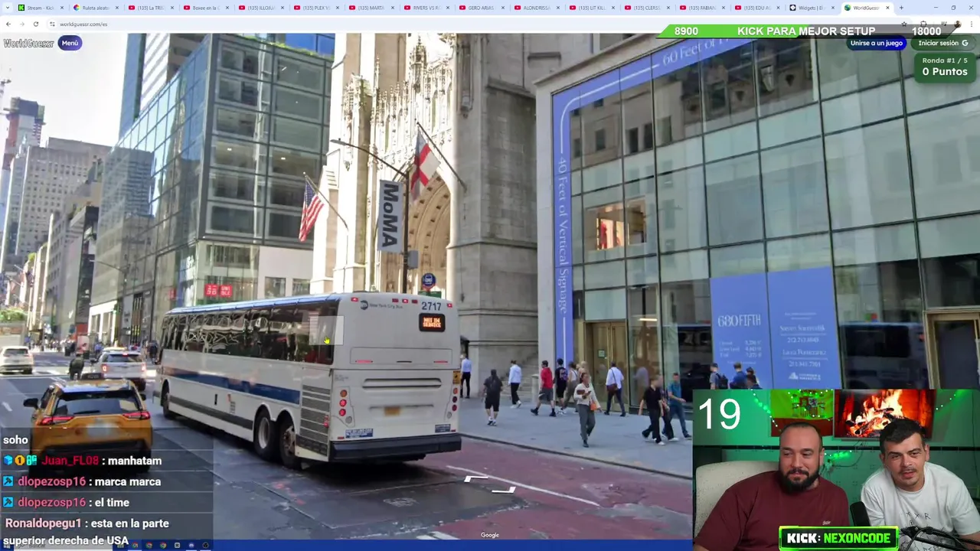The image size is (980, 551).
Task: Switch to the '(135) PLEX VS' tab
Action: pyautogui.click(x=315, y=8)
